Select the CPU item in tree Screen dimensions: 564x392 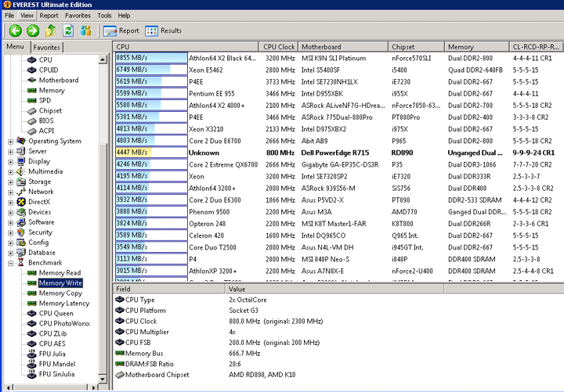(45, 60)
